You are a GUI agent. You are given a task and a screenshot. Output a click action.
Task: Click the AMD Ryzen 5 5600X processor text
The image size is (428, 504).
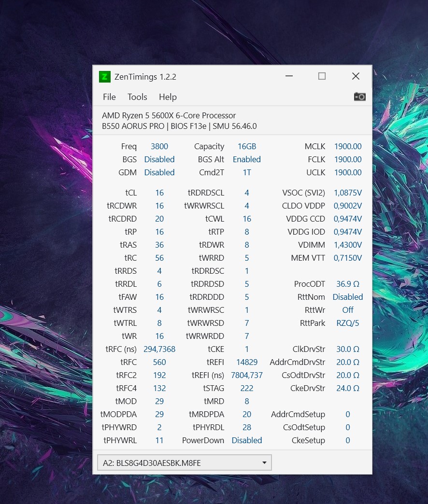click(x=169, y=115)
